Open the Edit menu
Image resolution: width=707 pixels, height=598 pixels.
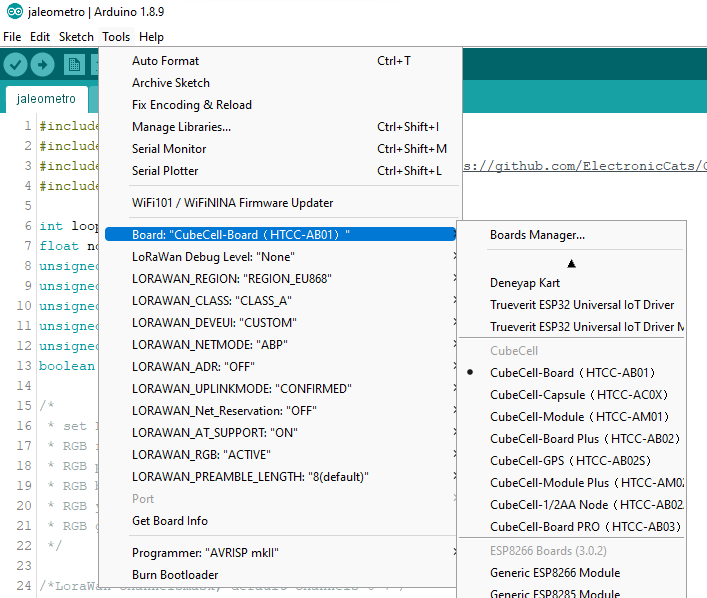click(x=40, y=37)
